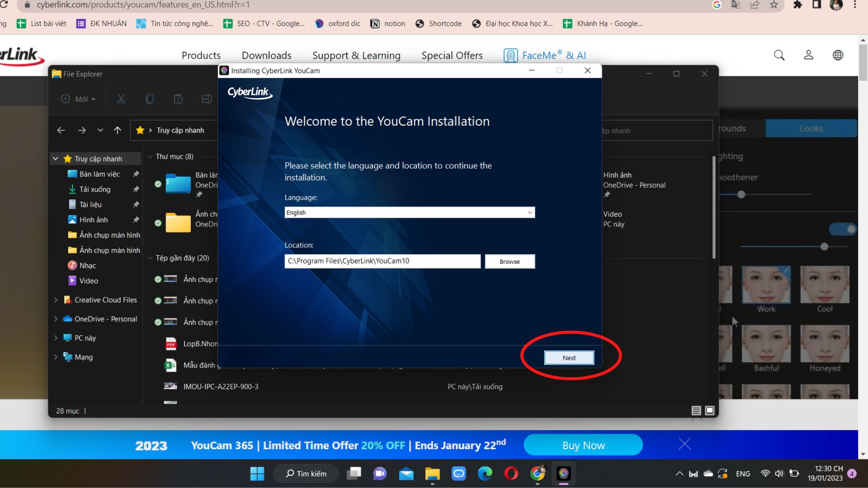Viewport: 868px width, 488px height.
Task: Open Special Offers menu
Action: pos(452,56)
